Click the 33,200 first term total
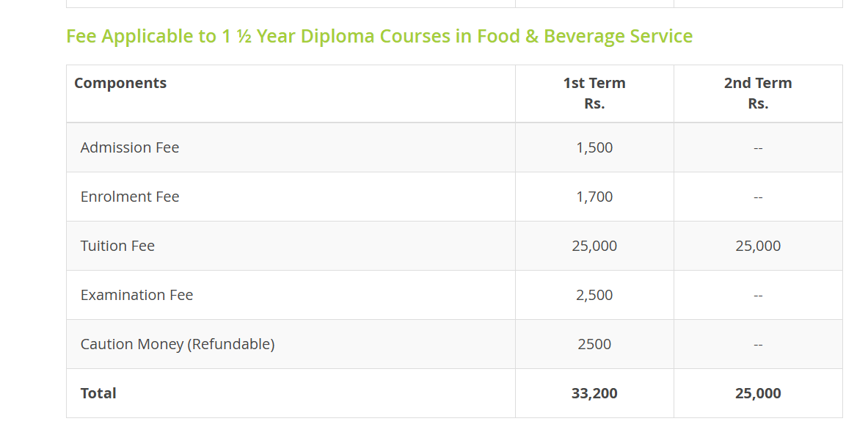This screenshot has height=435, width=868. (x=594, y=393)
